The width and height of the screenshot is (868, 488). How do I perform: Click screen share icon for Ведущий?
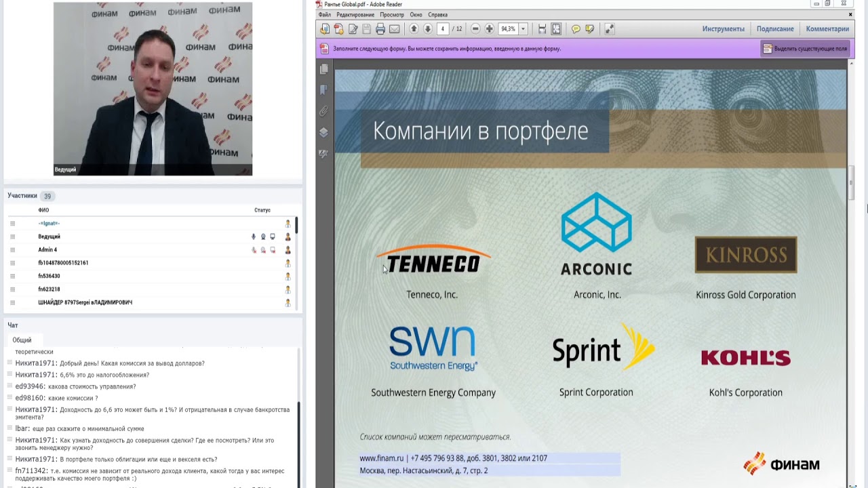[x=273, y=237]
